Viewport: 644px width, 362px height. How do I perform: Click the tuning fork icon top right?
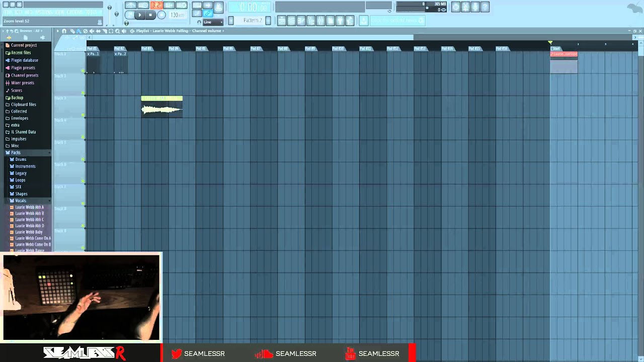point(466,7)
